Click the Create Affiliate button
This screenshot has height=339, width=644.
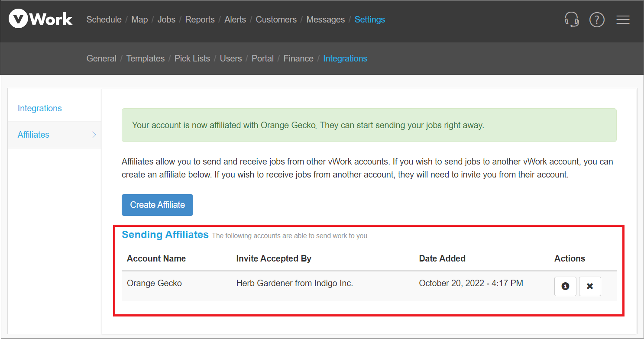pyautogui.click(x=157, y=205)
